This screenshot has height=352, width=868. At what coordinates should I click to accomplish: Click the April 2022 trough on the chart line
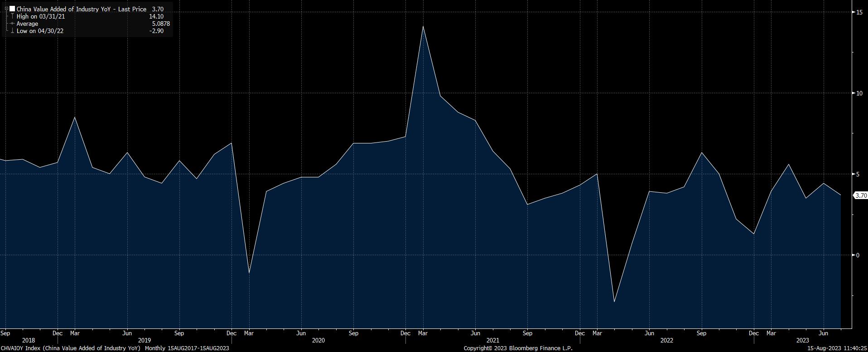coord(614,301)
